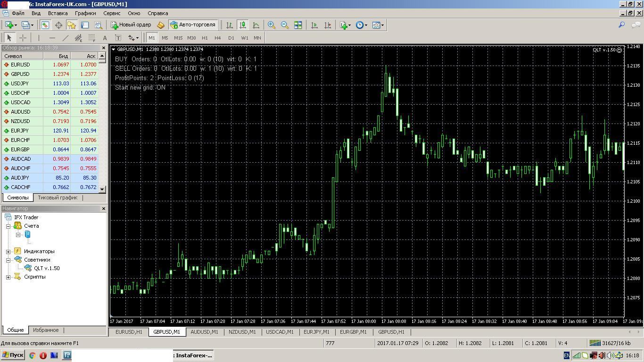Select the trendline drawing tool

[65, 38]
